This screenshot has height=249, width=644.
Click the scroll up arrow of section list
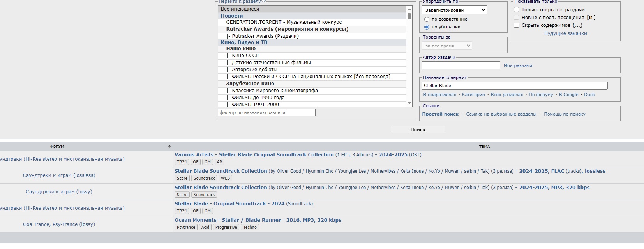409,9
